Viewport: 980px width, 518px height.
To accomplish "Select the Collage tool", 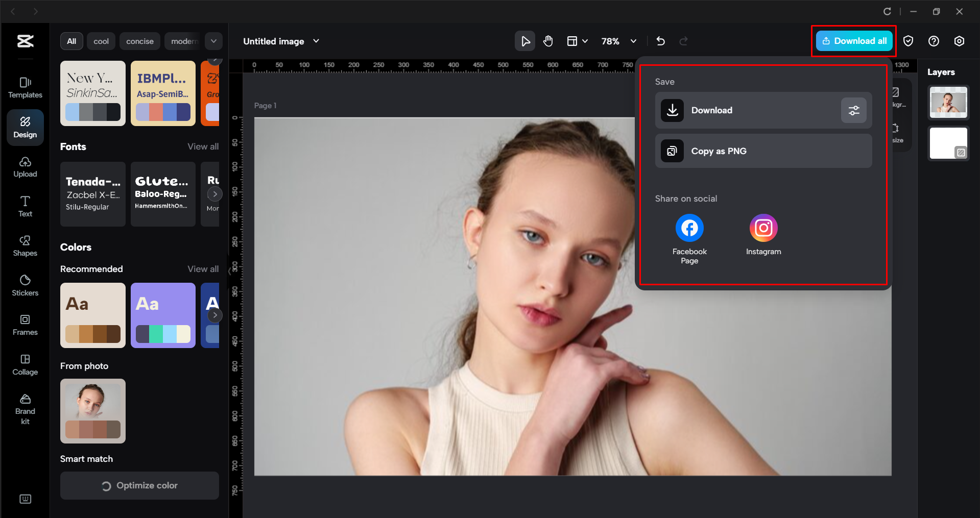I will [x=25, y=364].
